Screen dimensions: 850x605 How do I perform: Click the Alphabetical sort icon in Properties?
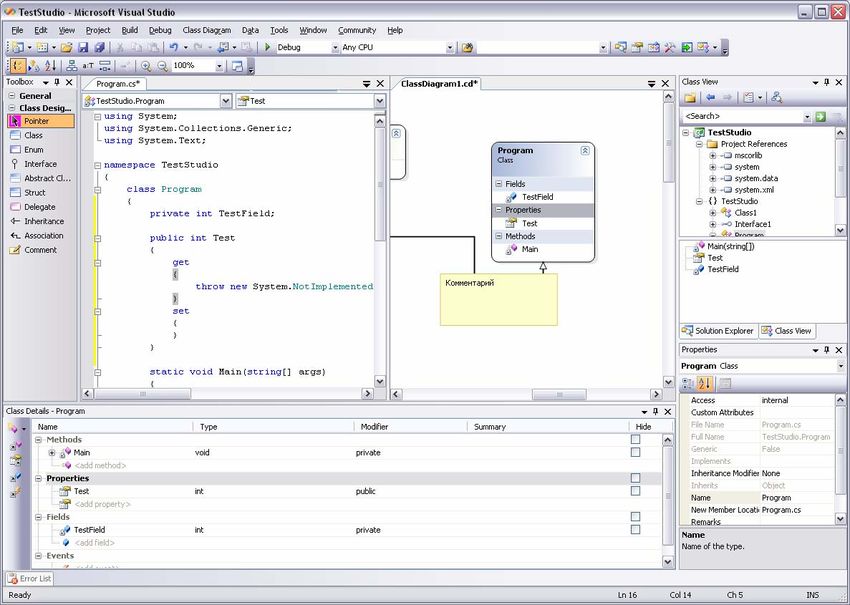click(705, 383)
